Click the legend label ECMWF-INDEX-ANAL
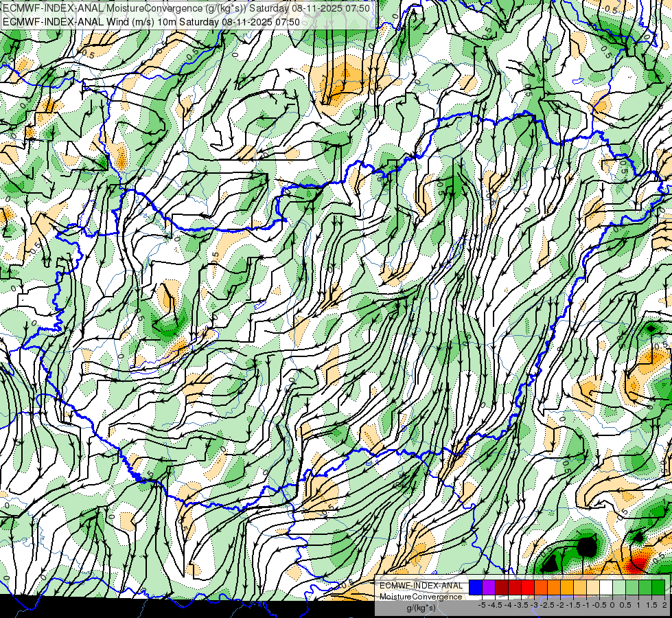This screenshot has width=672, height=618. [421, 586]
